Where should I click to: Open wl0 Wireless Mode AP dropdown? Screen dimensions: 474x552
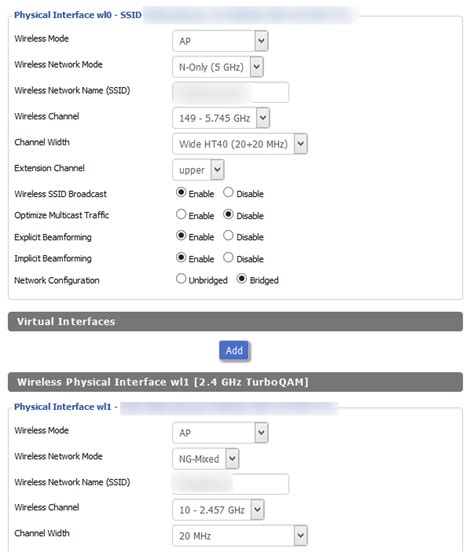point(220,41)
